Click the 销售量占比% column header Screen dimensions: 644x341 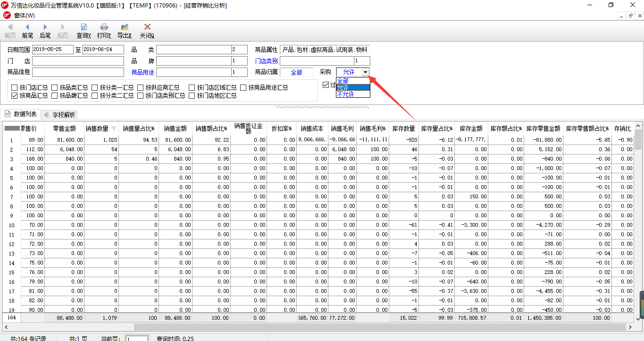pos(139,128)
